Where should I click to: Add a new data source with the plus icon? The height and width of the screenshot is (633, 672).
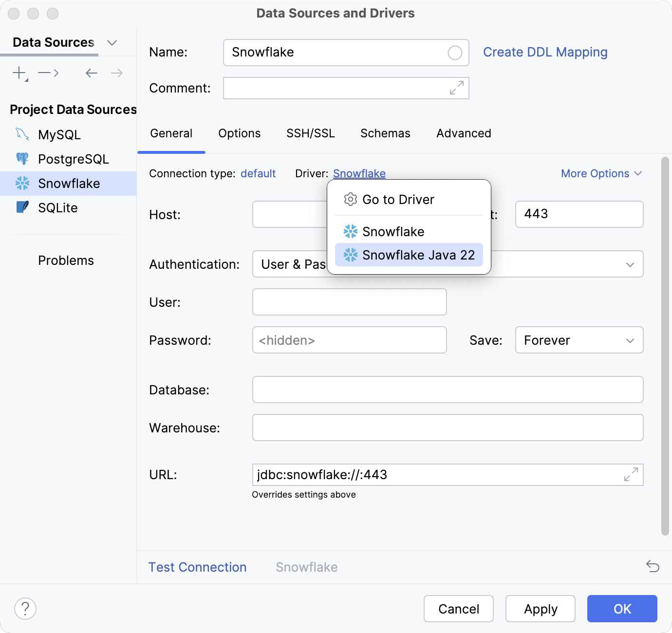18,73
